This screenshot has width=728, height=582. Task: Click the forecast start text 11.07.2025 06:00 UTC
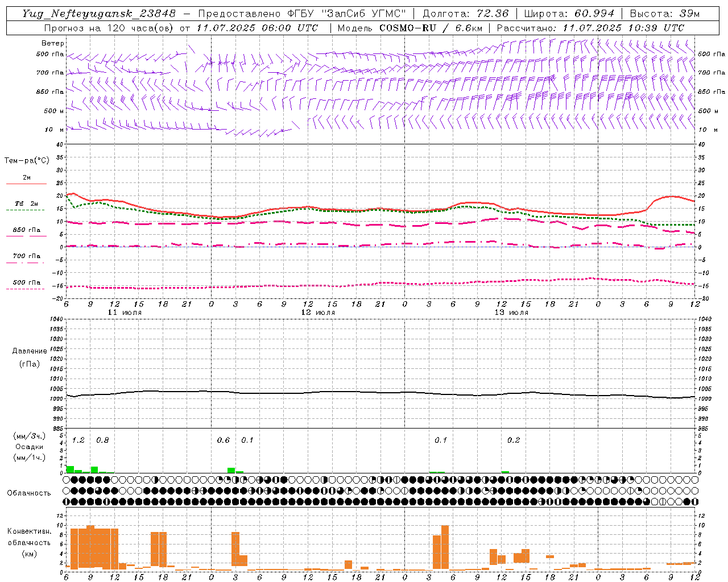(257, 28)
